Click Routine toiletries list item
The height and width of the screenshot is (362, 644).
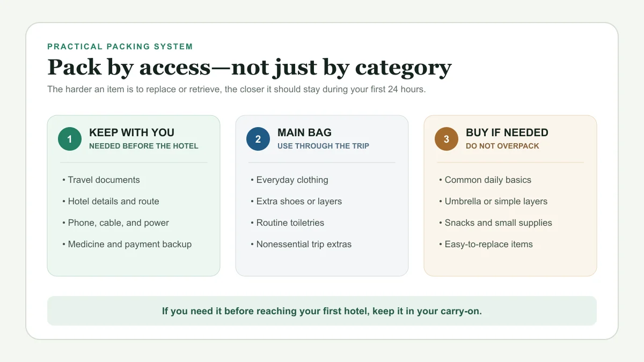pyautogui.click(x=287, y=223)
